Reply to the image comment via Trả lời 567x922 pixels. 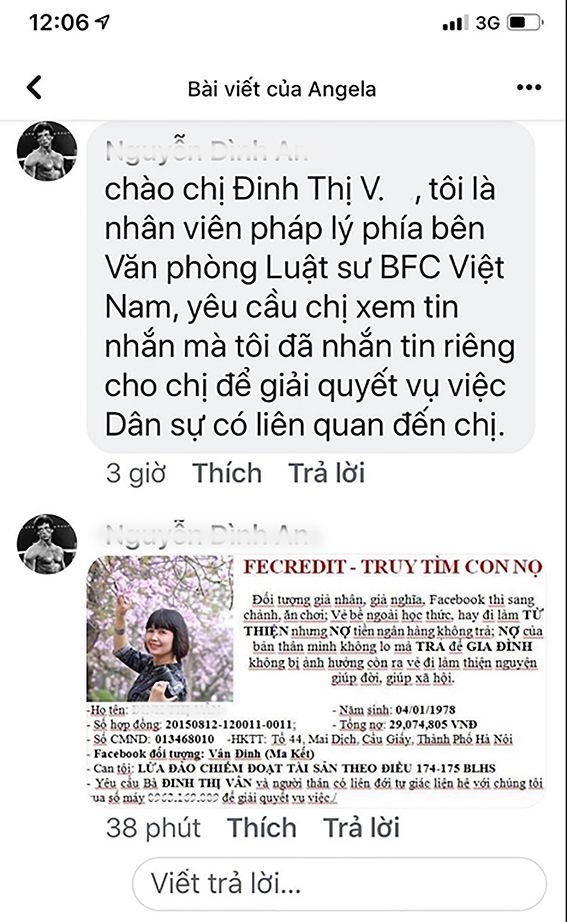362,827
